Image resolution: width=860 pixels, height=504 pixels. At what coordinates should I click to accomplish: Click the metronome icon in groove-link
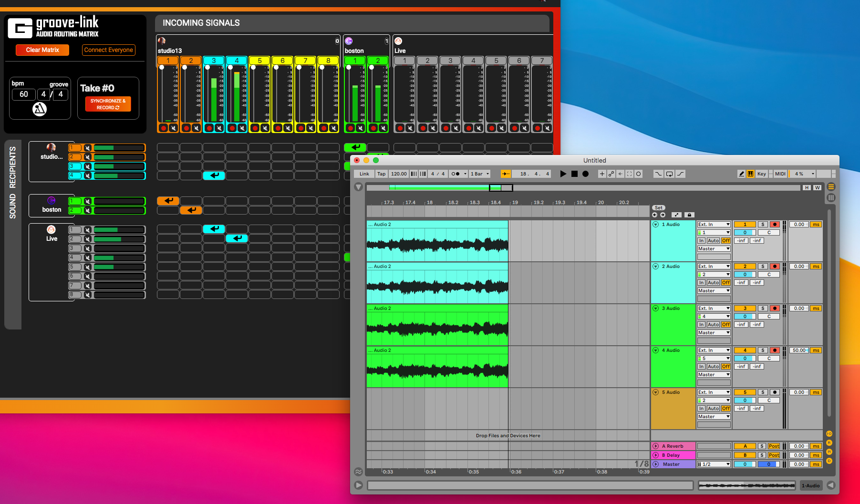click(x=40, y=109)
